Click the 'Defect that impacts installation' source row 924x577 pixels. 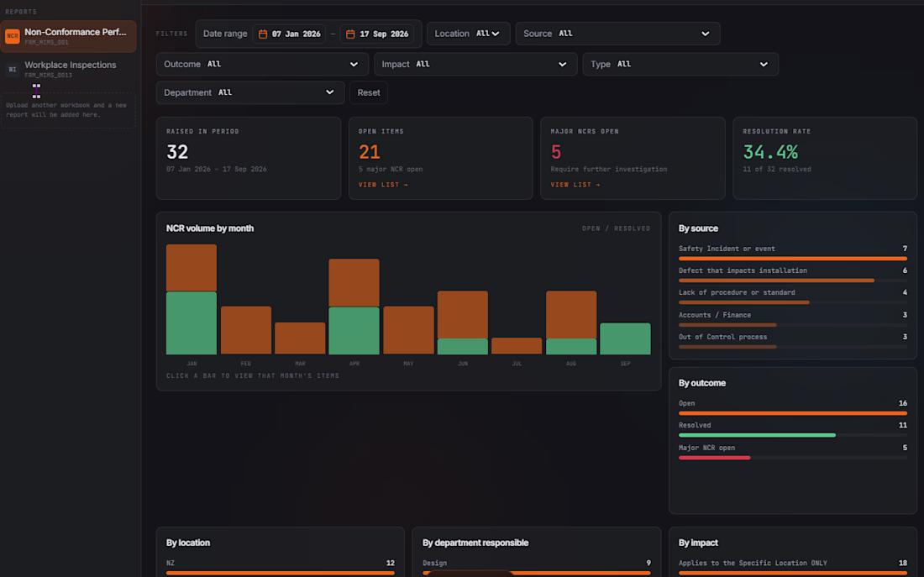click(793, 275)
